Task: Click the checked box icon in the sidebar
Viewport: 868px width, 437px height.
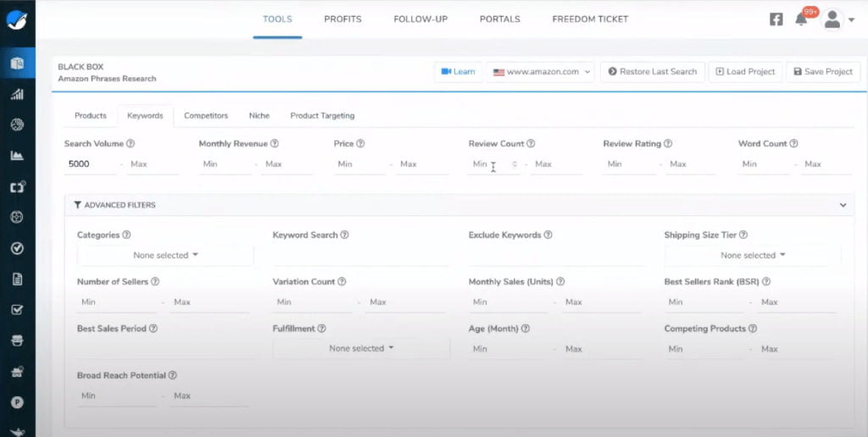Action: pyautogui.click(x=17, y=310)
